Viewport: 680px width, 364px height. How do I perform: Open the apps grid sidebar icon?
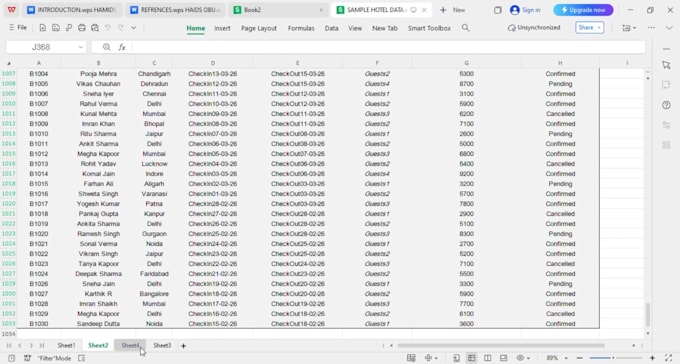point(666,145)
